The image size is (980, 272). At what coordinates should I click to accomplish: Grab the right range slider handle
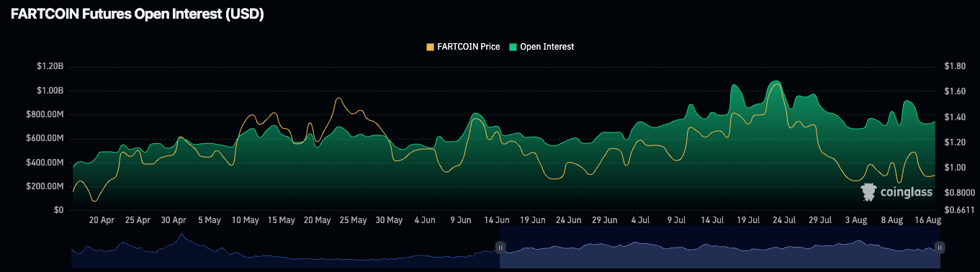pos(939,247)
